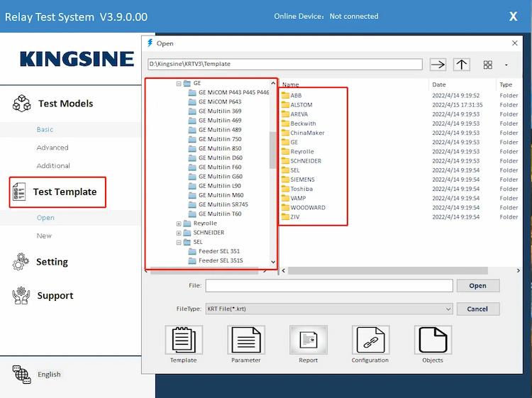Collapse the SEL tree node
The height and width of the screenshot is (398, 532).
[x=179, y=242]
